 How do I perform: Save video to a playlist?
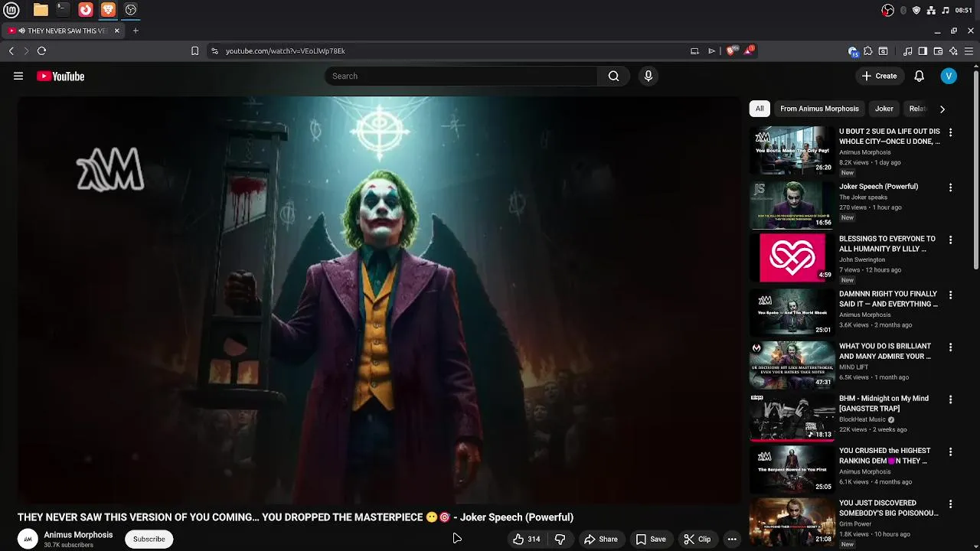pyautogui.click(x=651, y=539)
